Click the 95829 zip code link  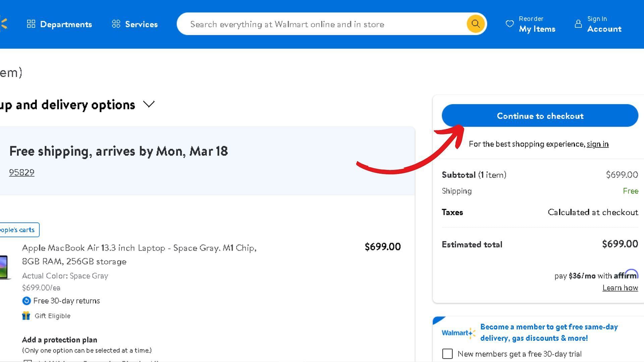point(22,172)
